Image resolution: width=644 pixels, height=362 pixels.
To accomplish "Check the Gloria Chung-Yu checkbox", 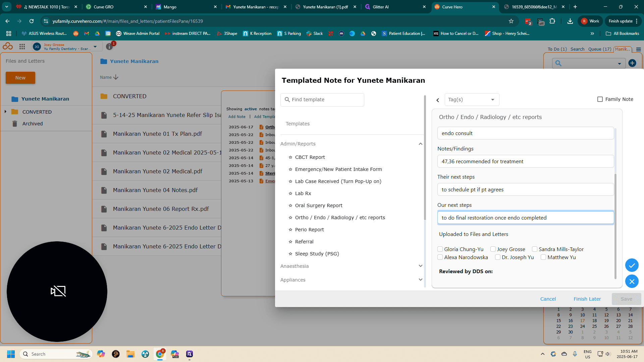I will 440,249.
